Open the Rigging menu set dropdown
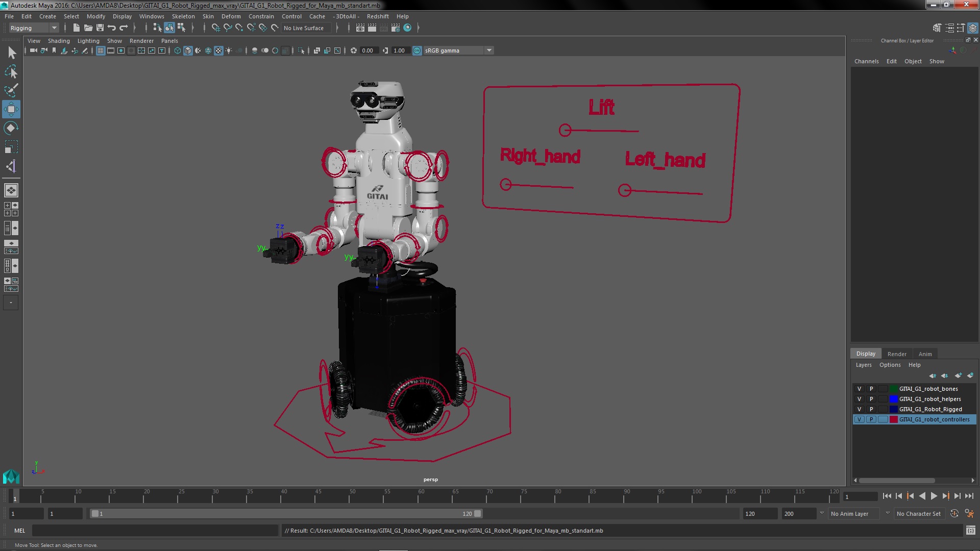The height and width of the screenshot is (551, 980). click(x=33, y=28)
